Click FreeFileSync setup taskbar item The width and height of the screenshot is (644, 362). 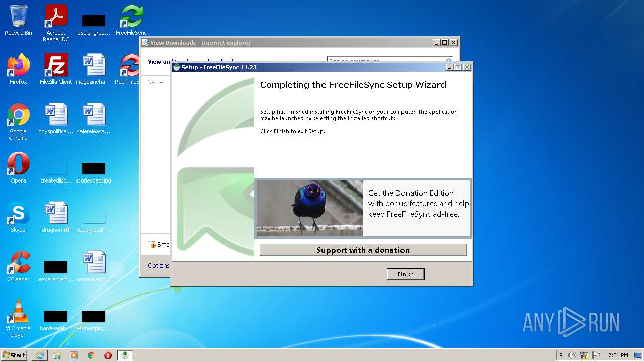[x=125, y=355]
